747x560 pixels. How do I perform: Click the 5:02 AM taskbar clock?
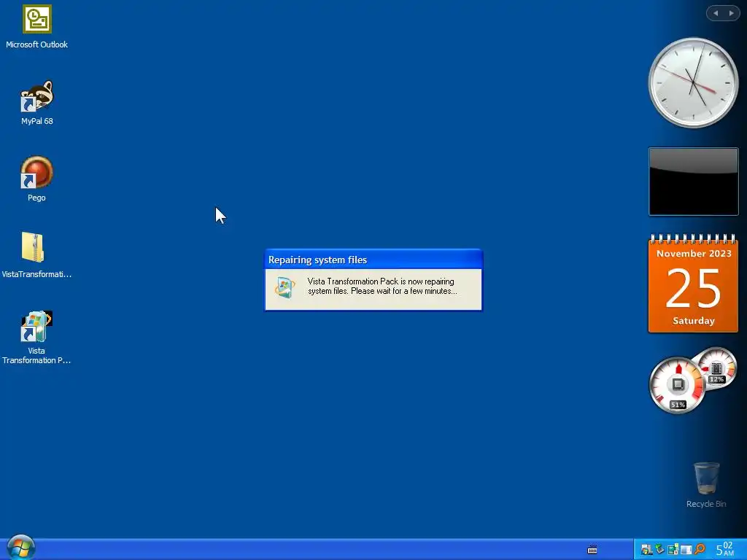pos(724,549)
